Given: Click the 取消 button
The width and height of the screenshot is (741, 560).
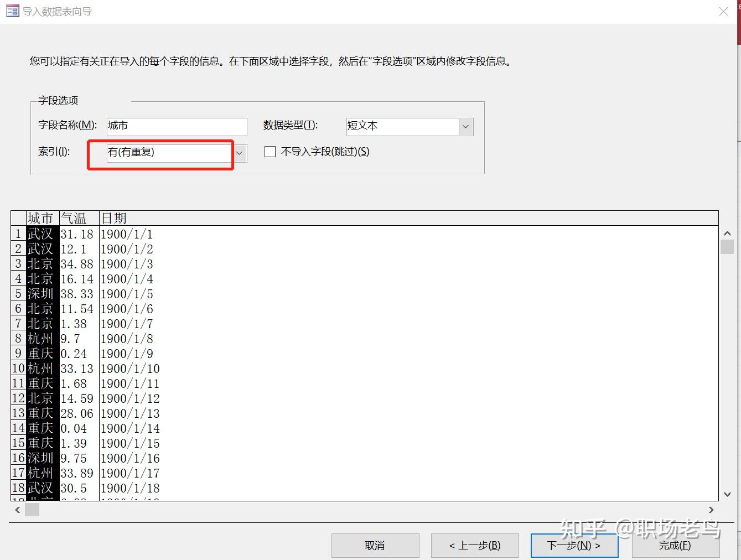Looking at the screenshot, I should [x=375, y=545].
